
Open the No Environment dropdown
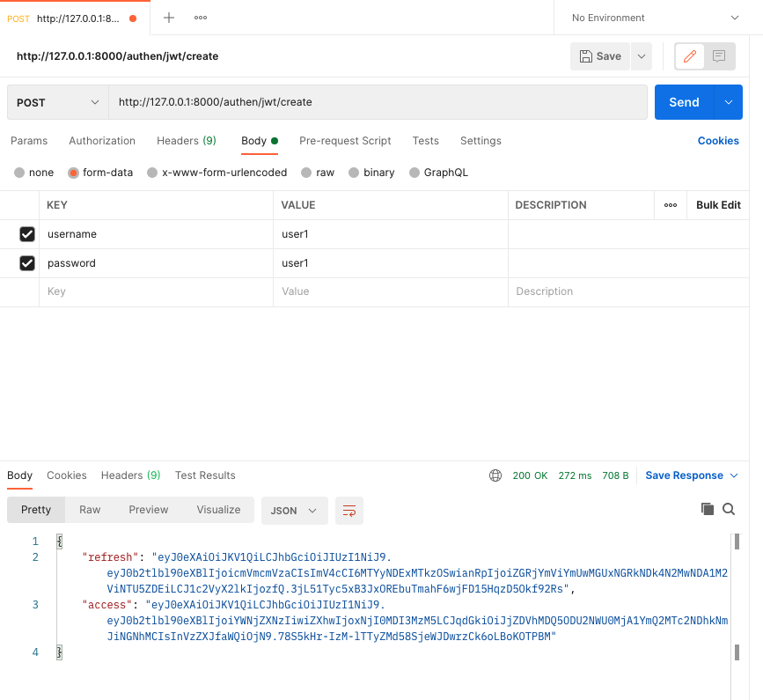click(655, 18)
